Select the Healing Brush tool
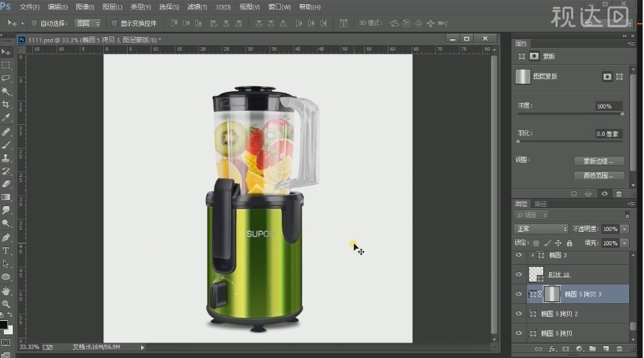 (x=6, y=132)
